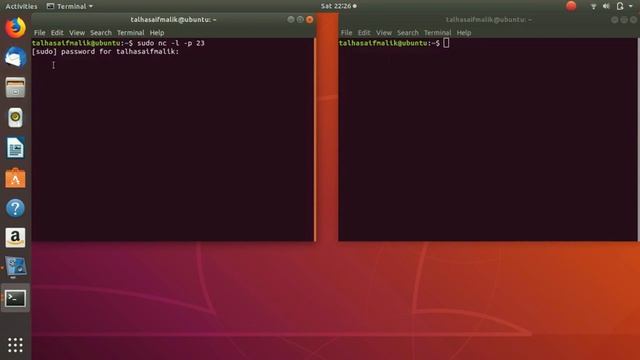The image size is (640, 360).
Task: Launch Thunderbird mail from the dock
Action: pyautogui.click(x=16, y=57)
